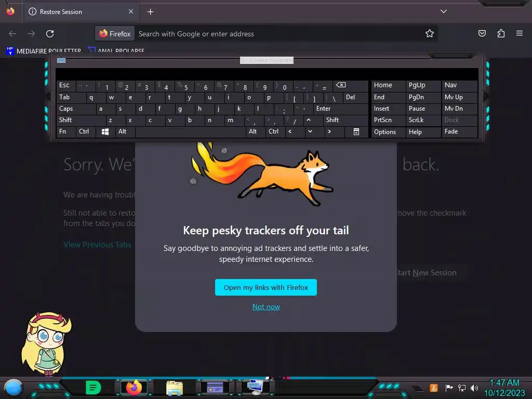Click the Action Center flag tray icon
532x399 pixels.
449,388
